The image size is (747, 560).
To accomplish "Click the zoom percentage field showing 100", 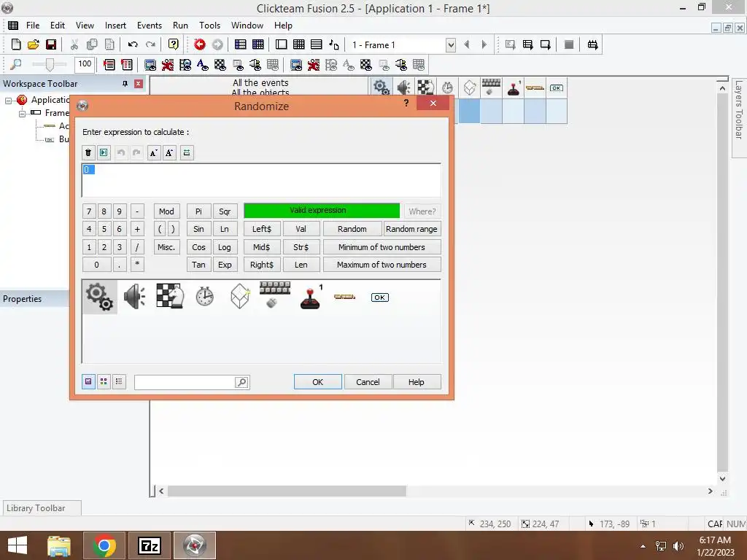I will 85,64.
